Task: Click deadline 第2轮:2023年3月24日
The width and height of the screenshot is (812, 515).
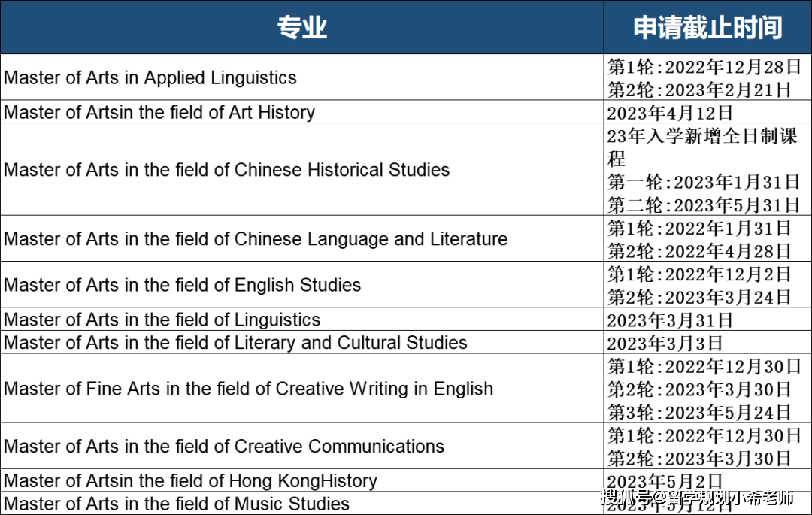Action: tap(699, 297)
